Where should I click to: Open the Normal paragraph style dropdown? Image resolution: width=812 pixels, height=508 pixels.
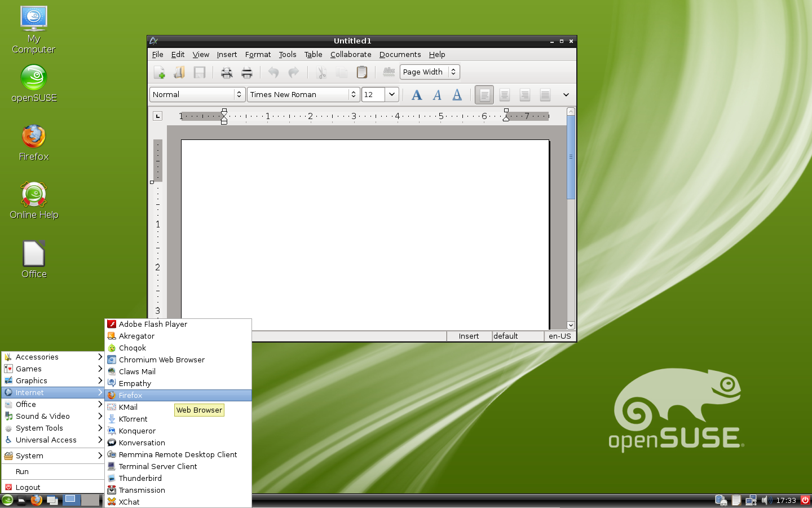coord(197,94)
